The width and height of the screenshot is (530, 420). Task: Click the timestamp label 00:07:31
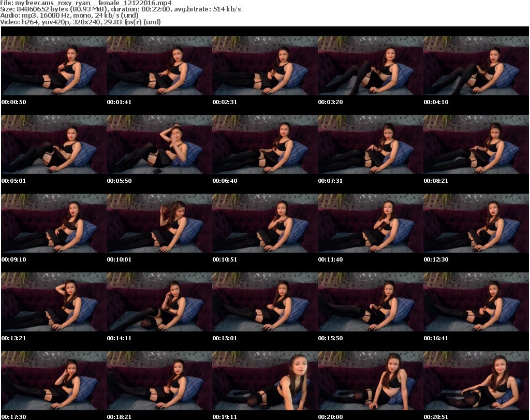331,181
